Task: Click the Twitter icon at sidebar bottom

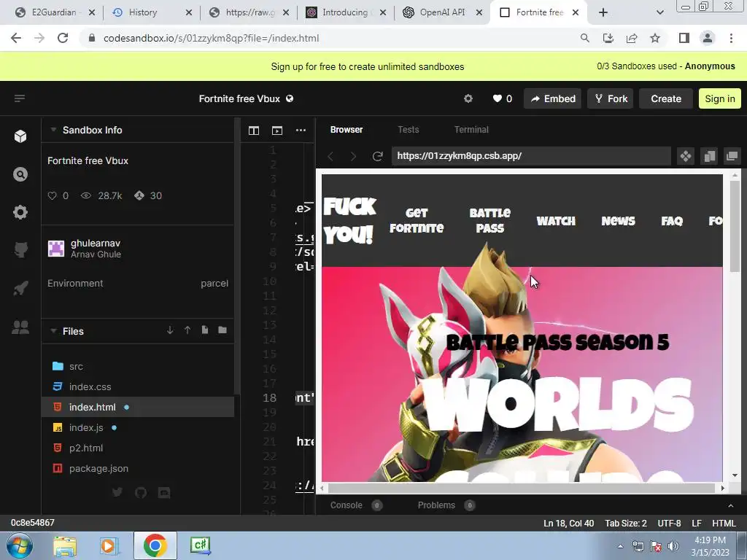Action: (x=117, y=492)
